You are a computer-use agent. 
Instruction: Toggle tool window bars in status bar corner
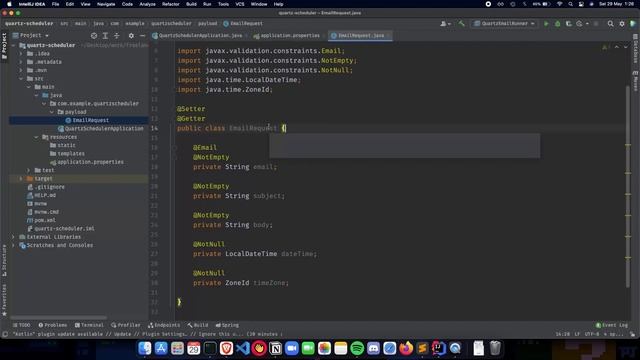(4, 334)
